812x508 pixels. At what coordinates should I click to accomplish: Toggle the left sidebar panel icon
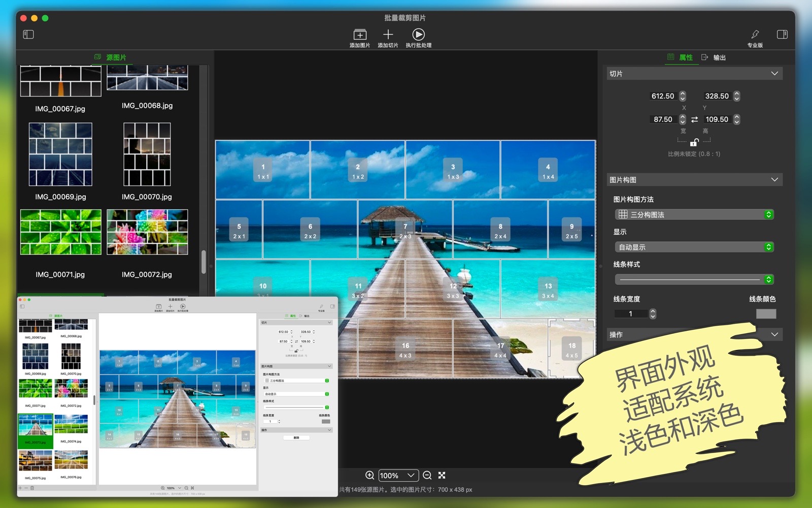pyautogui.click(x=28, y=35)
